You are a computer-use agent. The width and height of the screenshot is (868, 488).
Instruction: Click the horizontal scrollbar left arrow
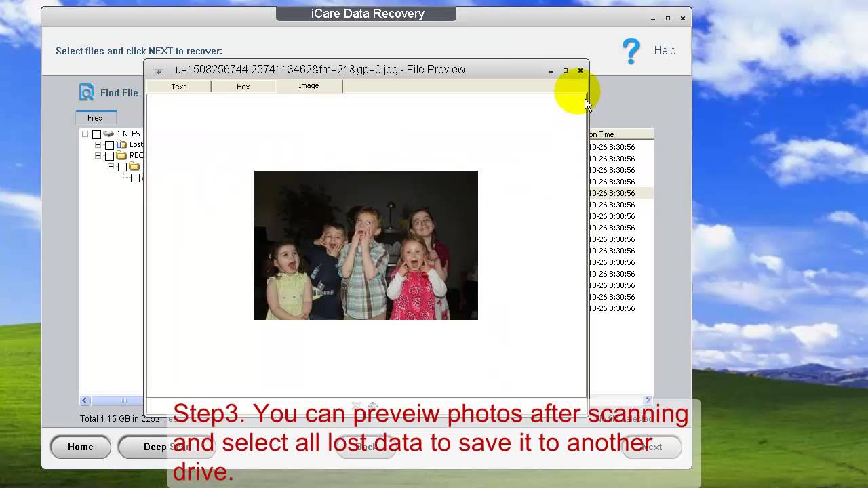coord(85,401)
